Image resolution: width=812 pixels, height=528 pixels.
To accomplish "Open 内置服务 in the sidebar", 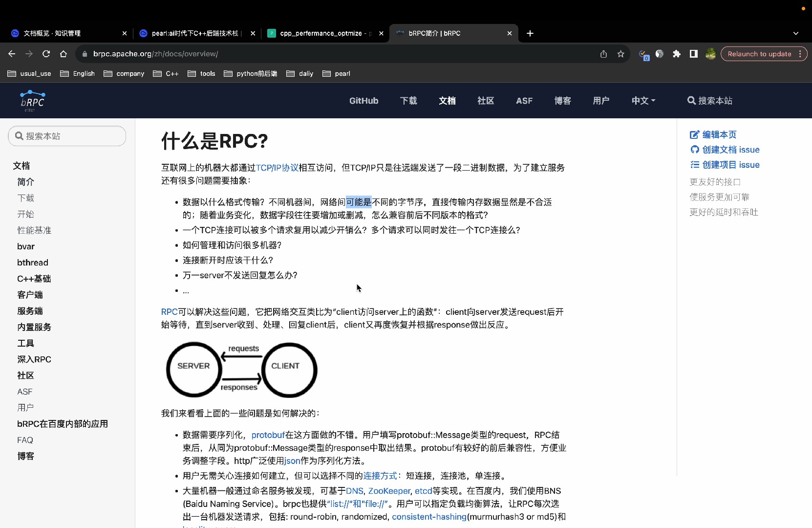I will tap(34, 327).
